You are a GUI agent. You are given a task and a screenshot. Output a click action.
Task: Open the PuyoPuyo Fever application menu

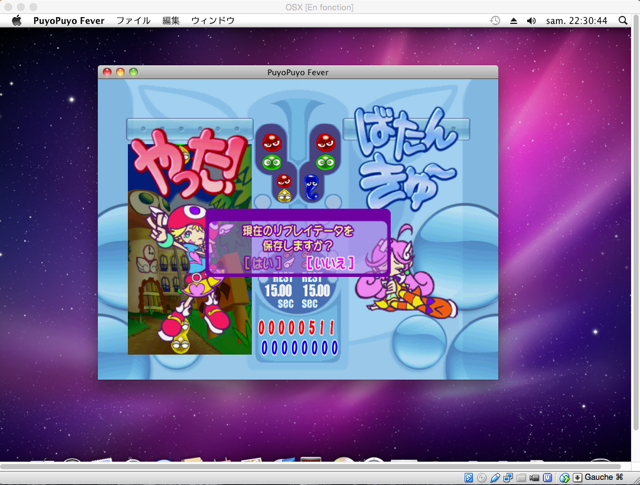[x=69, y=20]
